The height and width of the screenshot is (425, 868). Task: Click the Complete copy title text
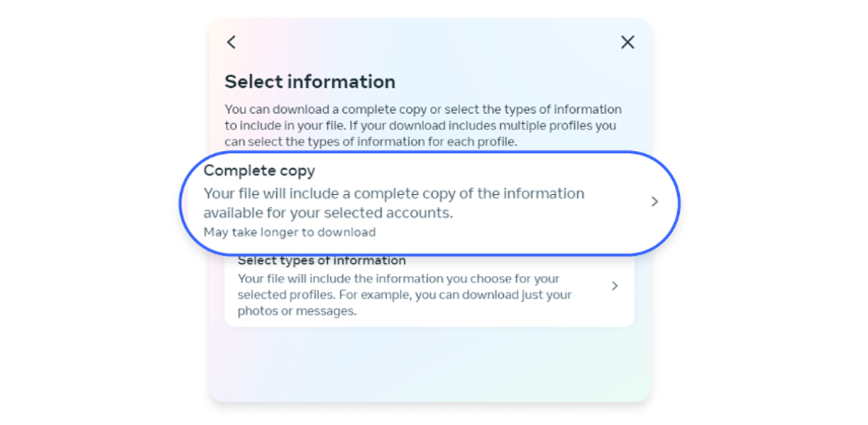click(x=259, y=170)
